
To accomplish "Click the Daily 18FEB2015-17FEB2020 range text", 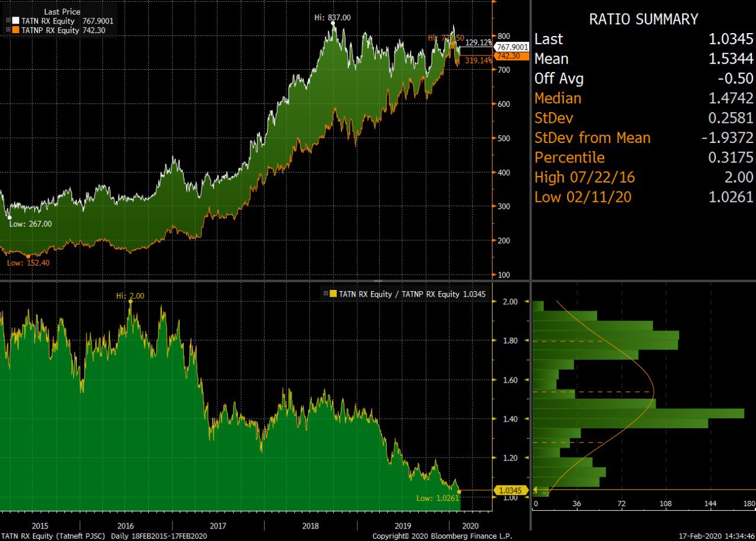I will (x=158, y=536).
